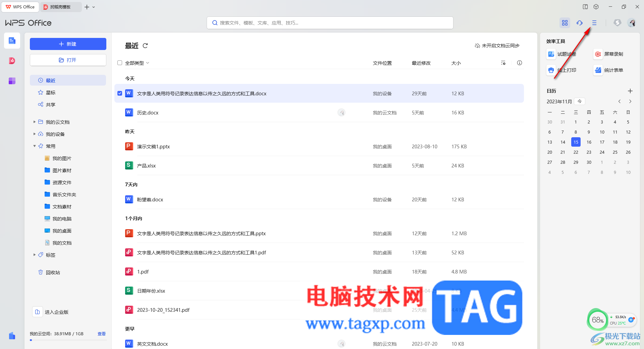Open the Docer templates sidebar icon
The image size is (644, 349).
coord(12,61)
